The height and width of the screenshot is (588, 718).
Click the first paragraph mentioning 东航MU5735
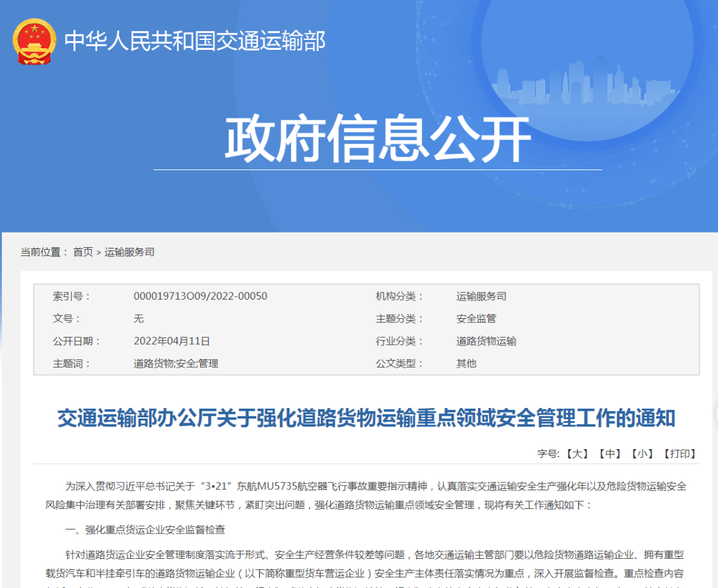point(366,496)
